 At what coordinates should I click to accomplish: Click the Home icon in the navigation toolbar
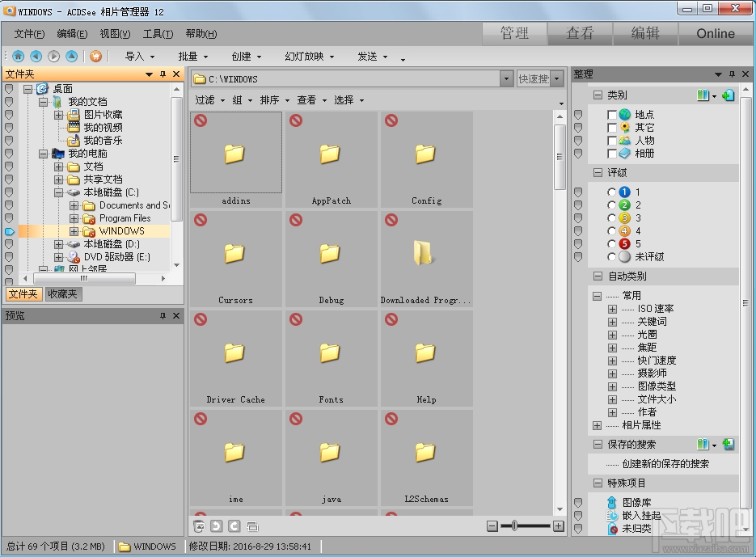tap(18, 57)
